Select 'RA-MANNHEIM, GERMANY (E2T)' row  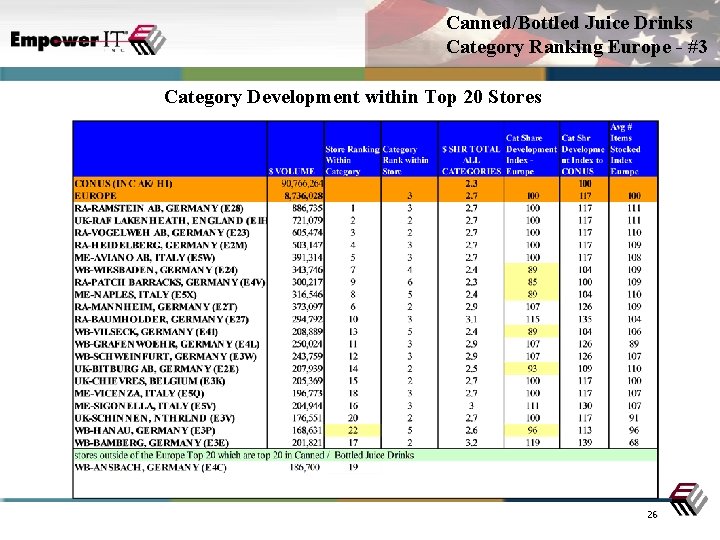pos(365,307)
